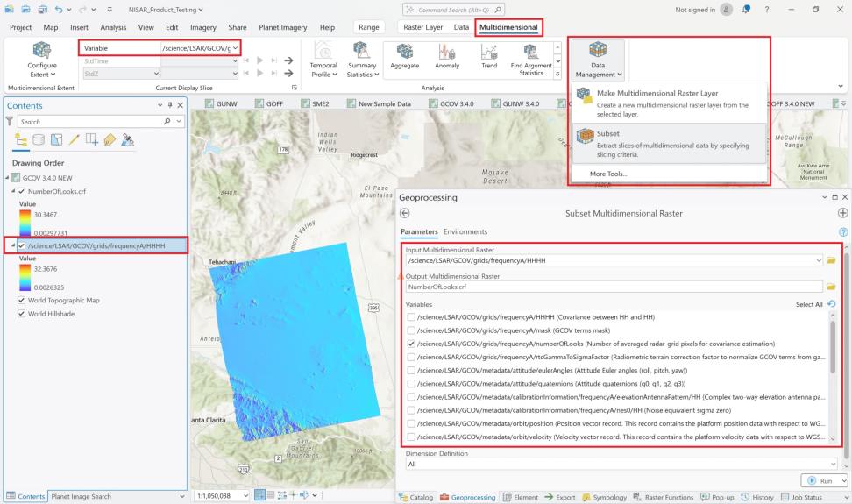This screenshot has height=504, width=852.
Task: Choose Make Multidimensional Raster Layer
Action: click(670, 103)
